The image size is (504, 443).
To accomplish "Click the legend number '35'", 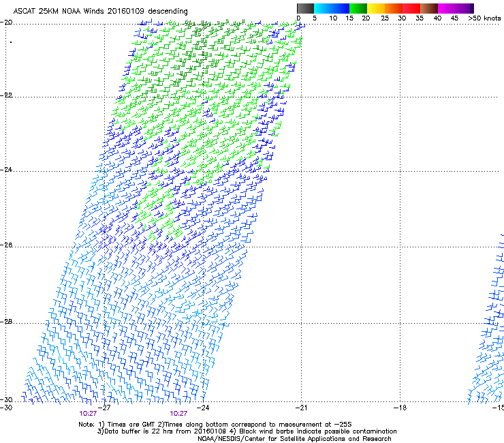I will point(420,18).
